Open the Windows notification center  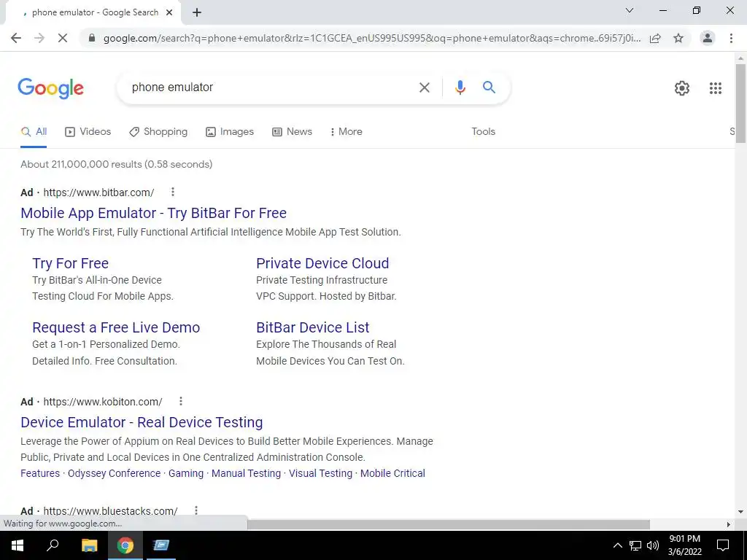(x=723, y=545)
